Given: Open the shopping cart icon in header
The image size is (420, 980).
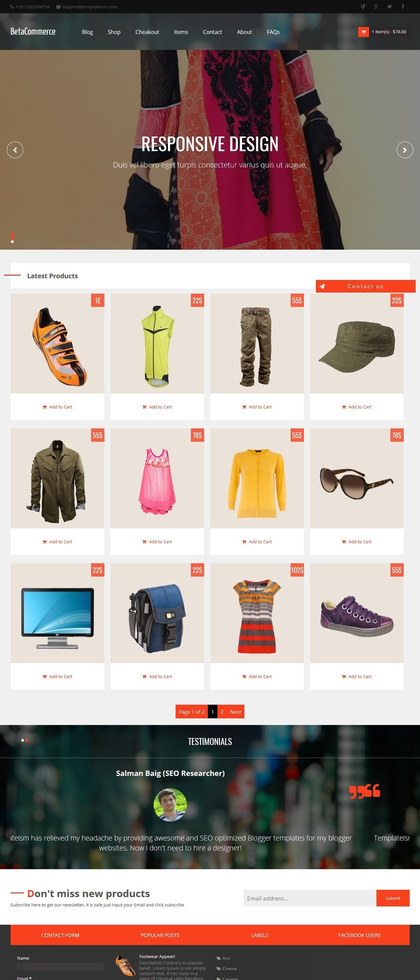Looking at the screenshot, I should click(363, 32).
